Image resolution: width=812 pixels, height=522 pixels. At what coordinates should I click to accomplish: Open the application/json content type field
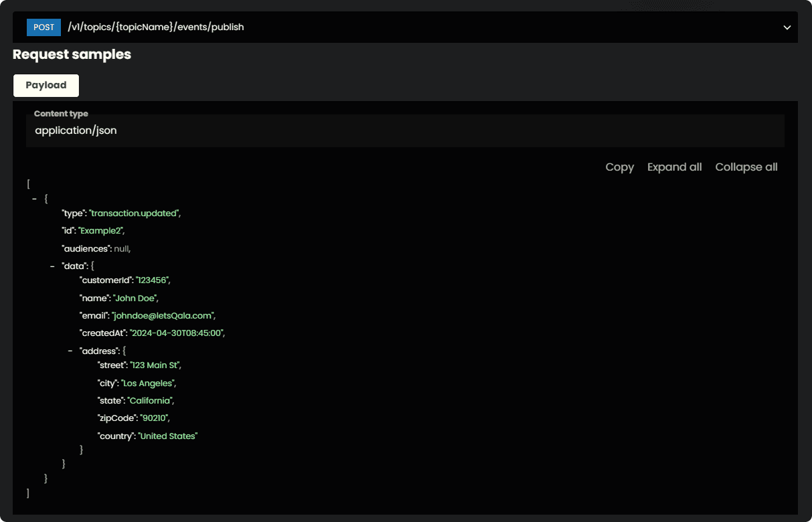click(x=404, y=130)
